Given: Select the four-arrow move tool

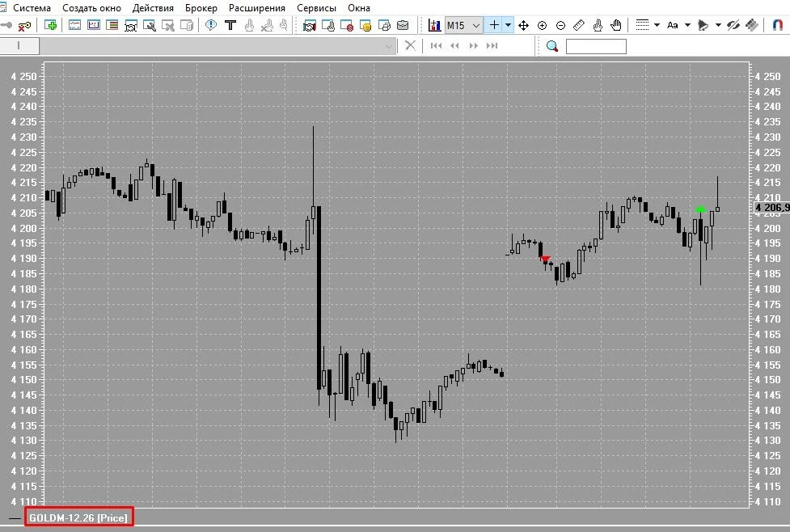Looking at the screenshot, I should (x=523, y=25).
